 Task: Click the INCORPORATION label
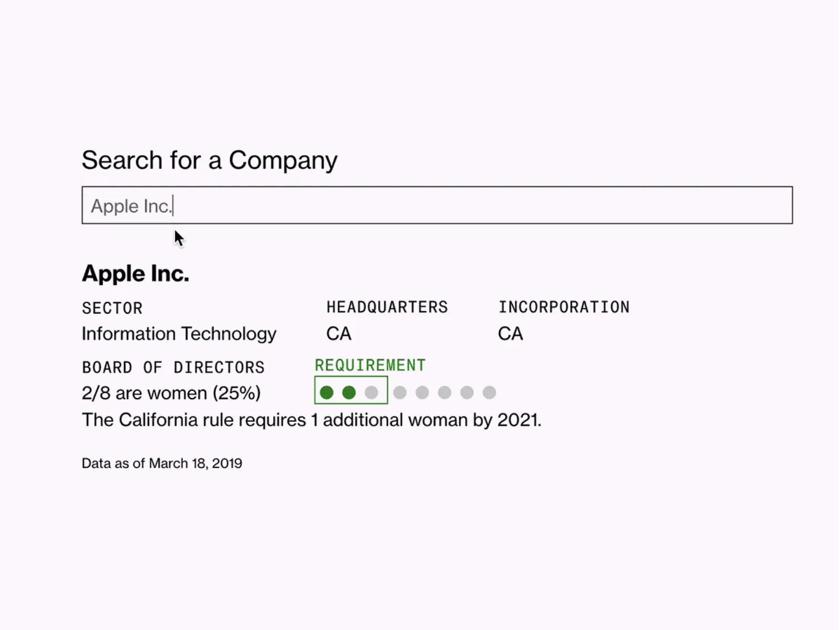(x=564, y=307)
